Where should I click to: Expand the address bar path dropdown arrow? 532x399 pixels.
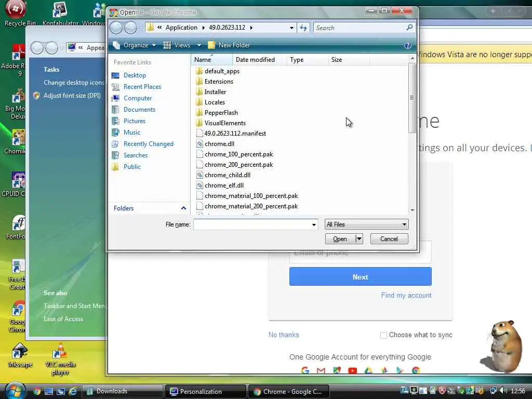[291, 28]
